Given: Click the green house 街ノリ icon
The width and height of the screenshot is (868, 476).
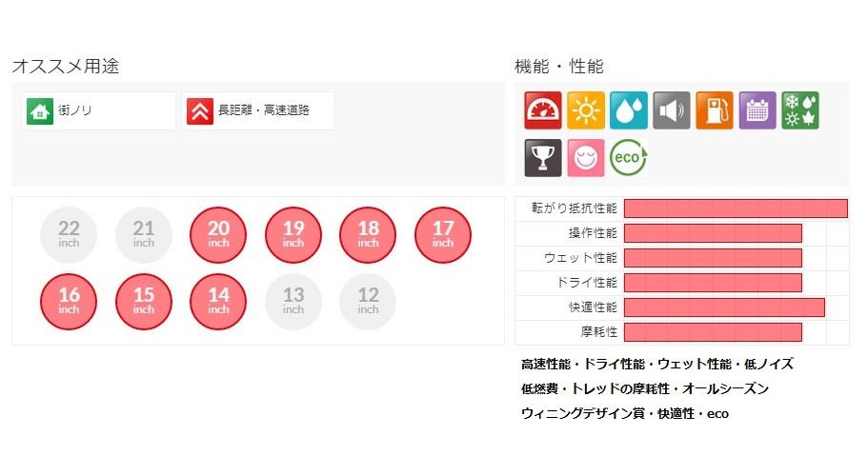Looking at the screenshot, I should coord(40,111).
